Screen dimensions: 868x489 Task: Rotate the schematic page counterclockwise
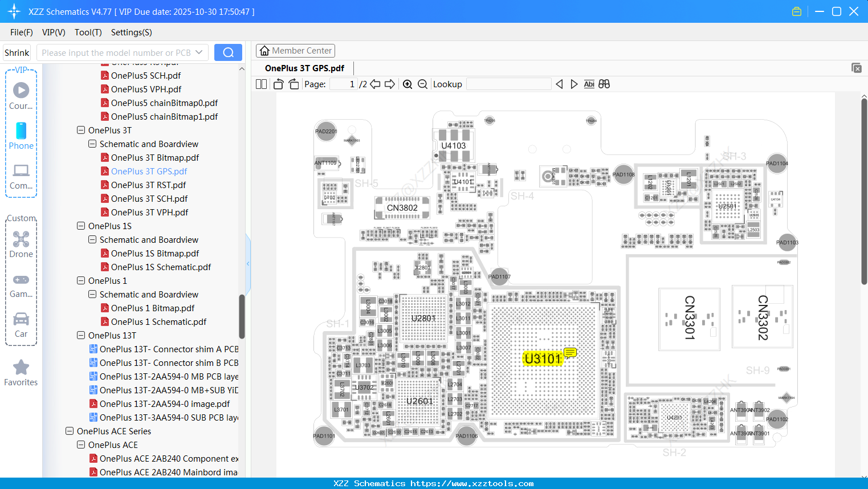pyautogui.click(x=278, y=83)
